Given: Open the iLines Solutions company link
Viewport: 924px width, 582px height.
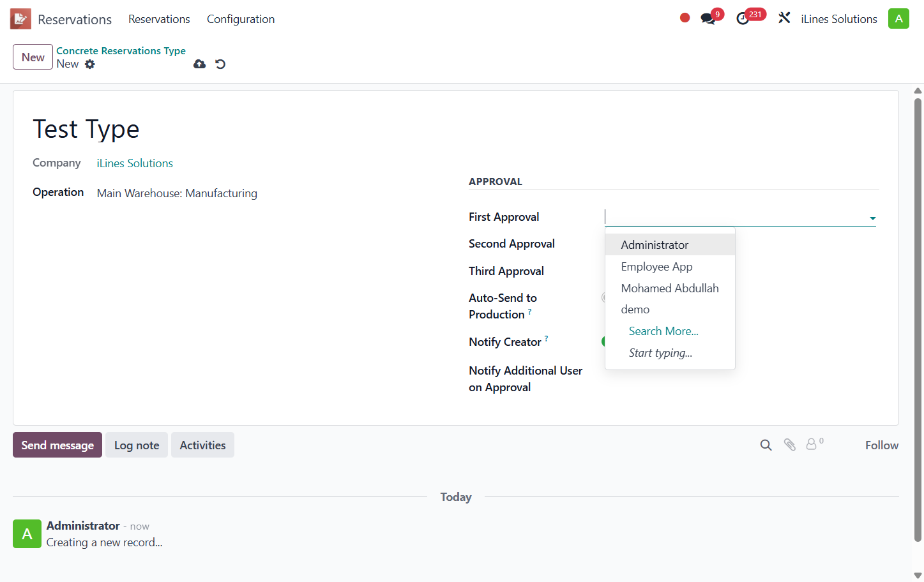Looking at the screenshot, I should (135, 163).
